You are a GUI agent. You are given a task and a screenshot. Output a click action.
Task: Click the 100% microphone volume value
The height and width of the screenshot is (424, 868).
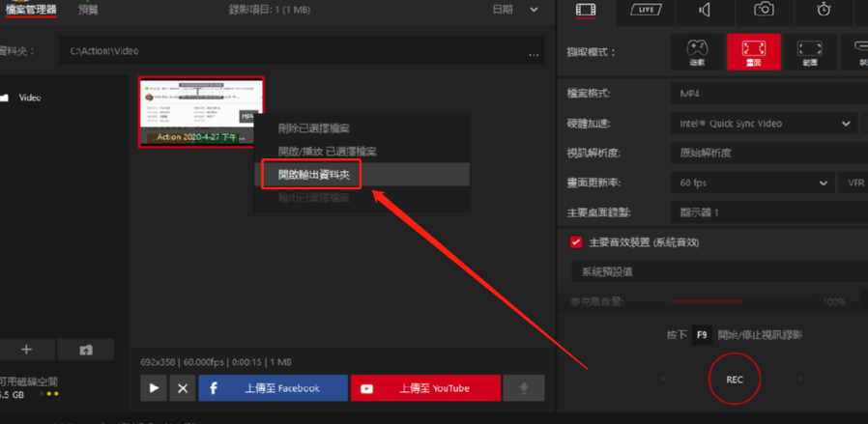(x=834, y=302)
